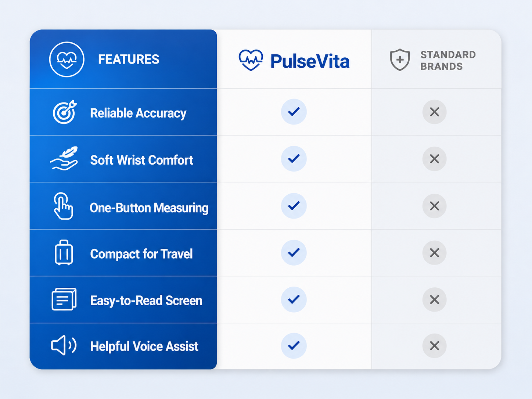Click the FEATURES column header text

(x=129, y=60)
